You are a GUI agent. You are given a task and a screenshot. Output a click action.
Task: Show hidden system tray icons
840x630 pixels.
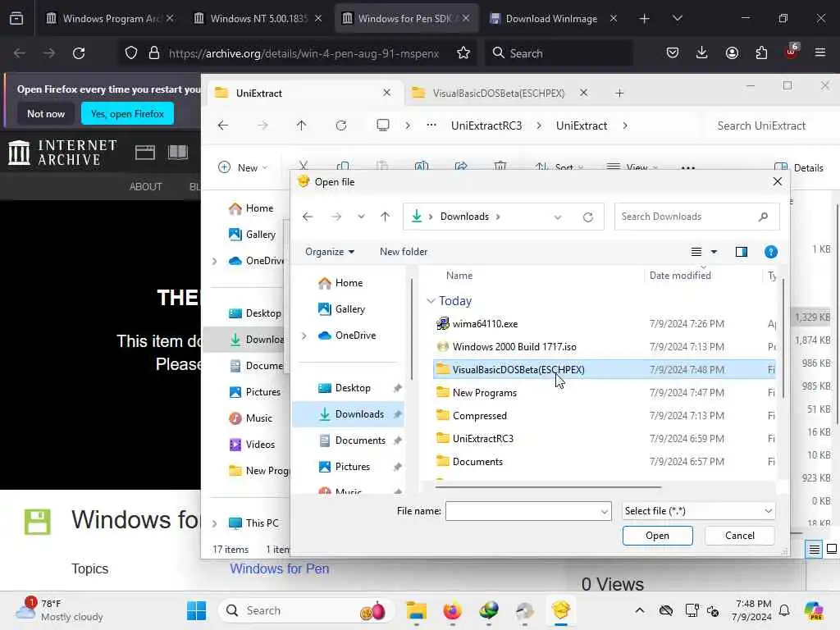click(640, 610)
